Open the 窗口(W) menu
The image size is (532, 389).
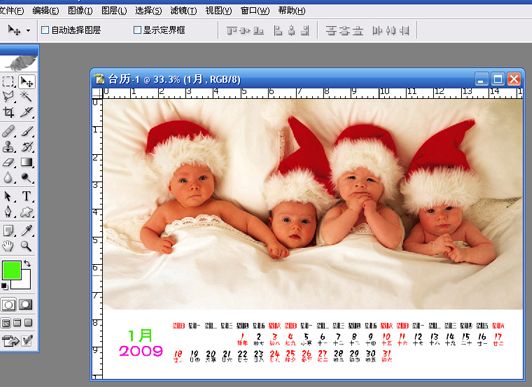pyautogui.click(x=255, y=11)
